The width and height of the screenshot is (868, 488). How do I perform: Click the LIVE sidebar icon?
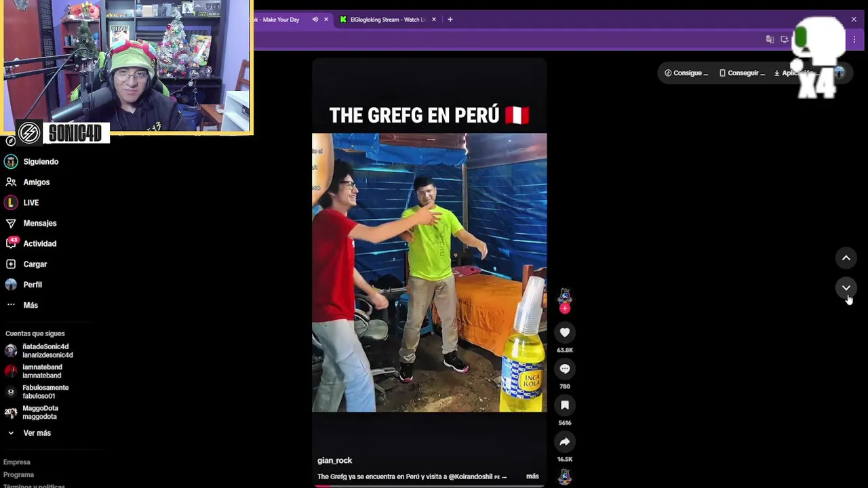pyautogui.click(x=10, y=203)
